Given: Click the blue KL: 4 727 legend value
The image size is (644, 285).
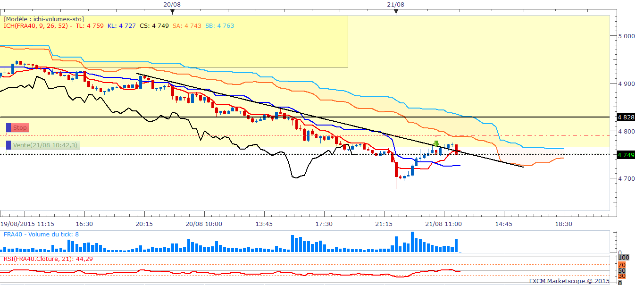Looking at the screenshot, I should point(122,26).
